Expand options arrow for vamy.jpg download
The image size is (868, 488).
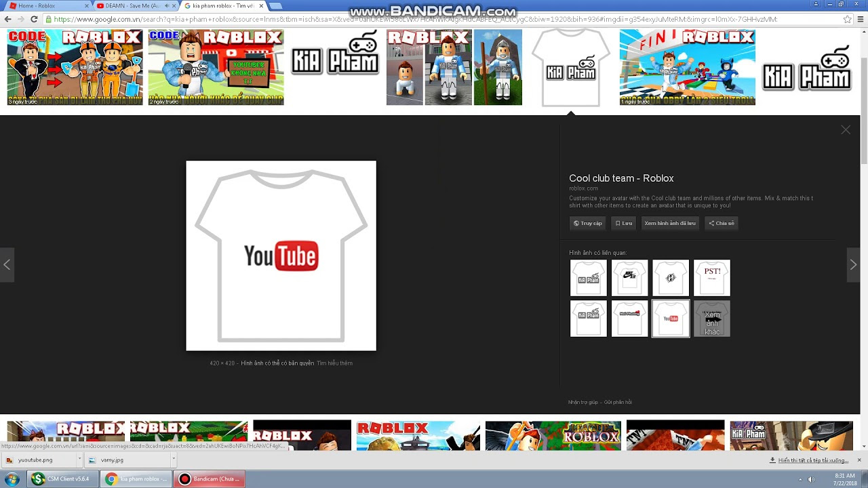173,460
